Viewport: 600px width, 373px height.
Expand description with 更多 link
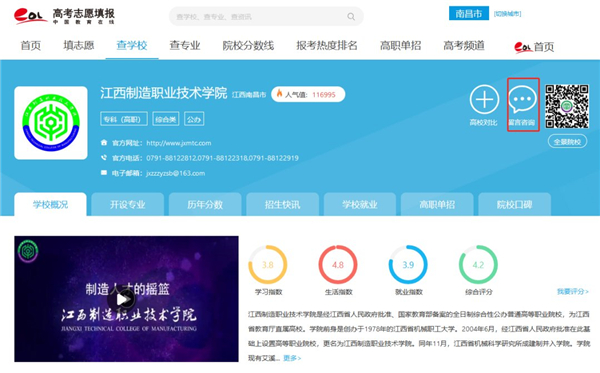tap(292, 358)
